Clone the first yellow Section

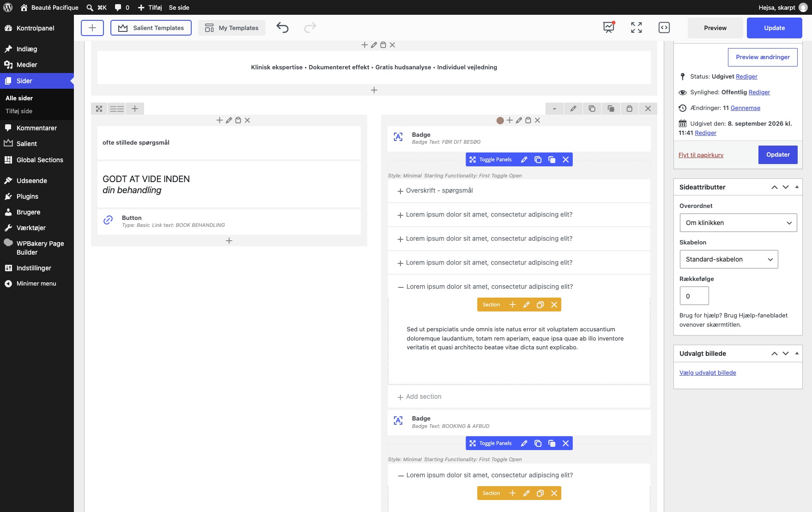coord(540,305)
